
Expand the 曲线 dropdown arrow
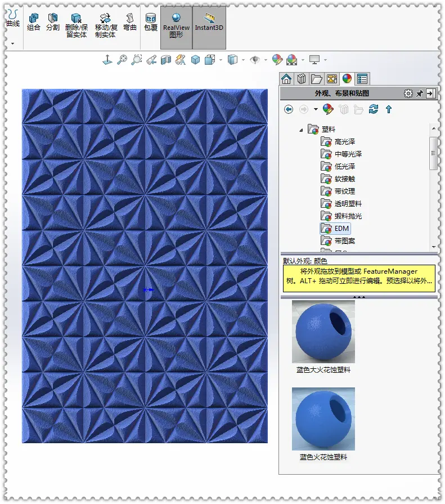click(12, 43)
